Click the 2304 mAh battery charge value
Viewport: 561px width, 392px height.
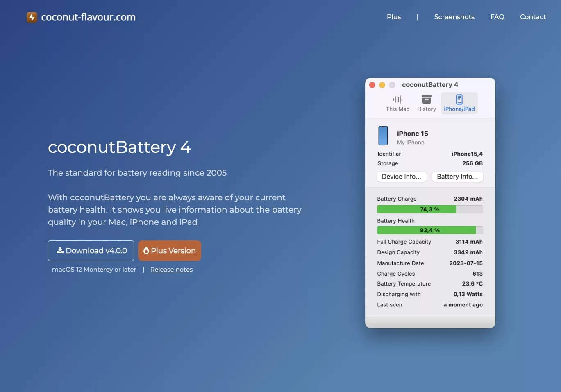tap(468, 199)
